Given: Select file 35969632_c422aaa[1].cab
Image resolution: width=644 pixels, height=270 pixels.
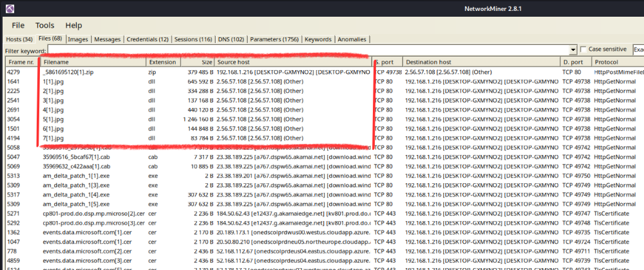Looking at the screenshot, I should (77, 166).
